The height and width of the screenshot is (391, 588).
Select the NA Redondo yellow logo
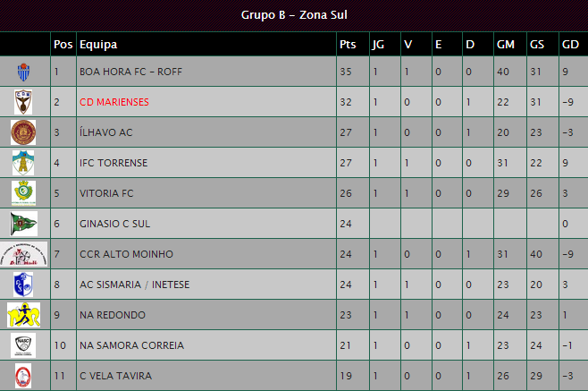(23, 315)
